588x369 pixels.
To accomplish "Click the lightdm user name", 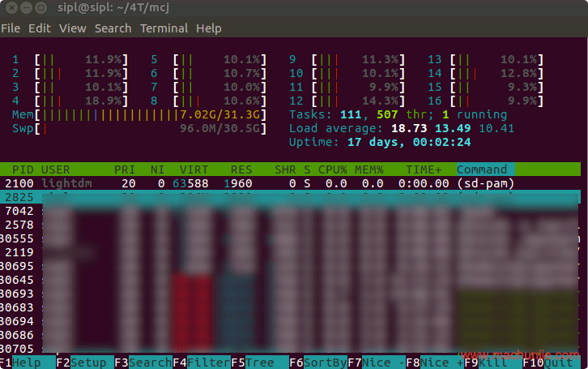I will [66, 183].
